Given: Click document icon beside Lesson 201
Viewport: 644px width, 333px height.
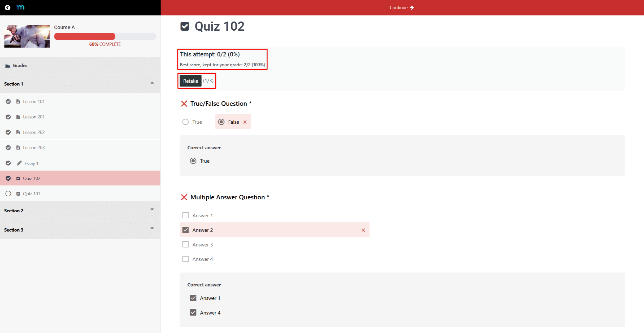Looking at the screenshot, I should coord(18,117).
